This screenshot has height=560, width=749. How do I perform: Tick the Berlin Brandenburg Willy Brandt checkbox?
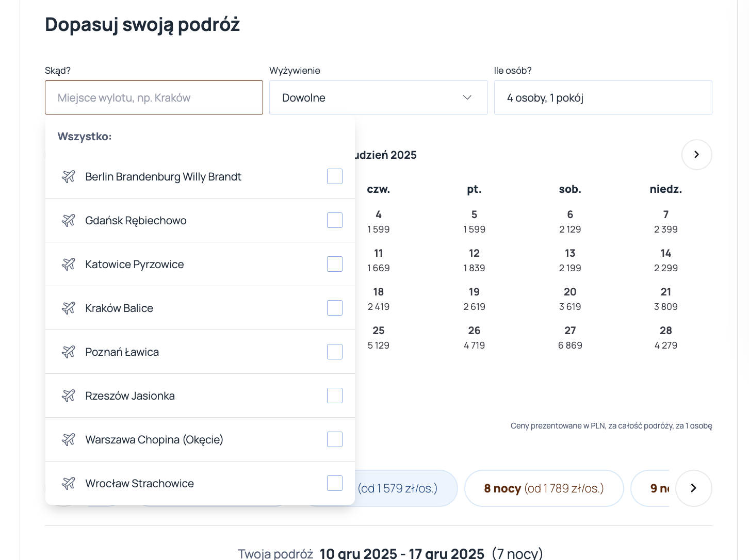coord(335,176)
